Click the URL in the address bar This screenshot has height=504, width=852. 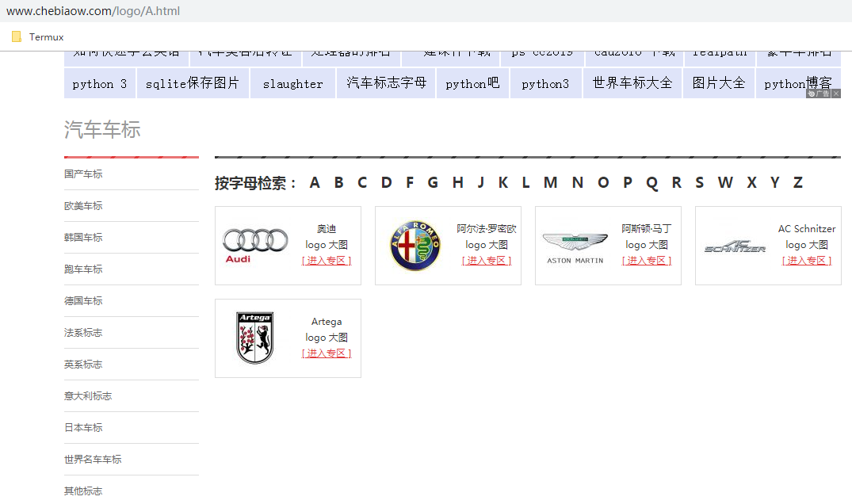(x=93, y=11)
